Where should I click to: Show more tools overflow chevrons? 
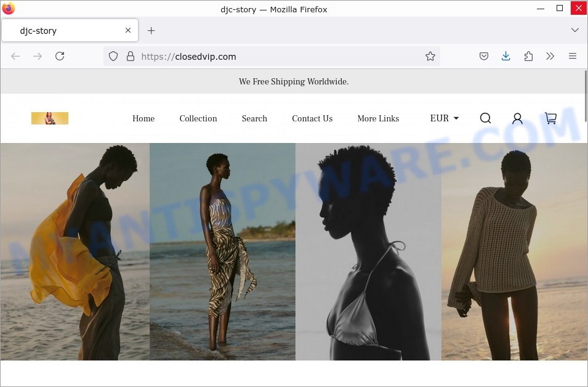click(x=550, y=56)
